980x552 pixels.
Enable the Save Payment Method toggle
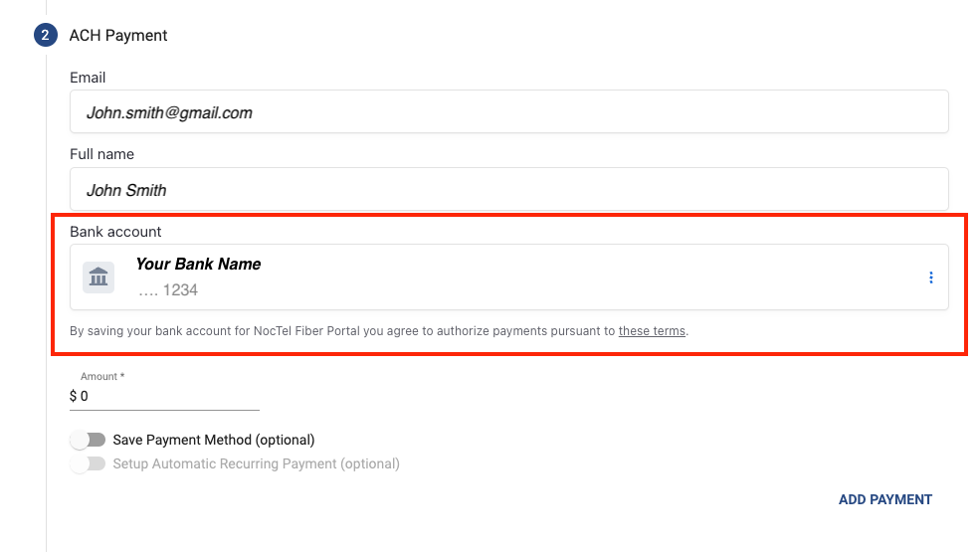point(89,440)
